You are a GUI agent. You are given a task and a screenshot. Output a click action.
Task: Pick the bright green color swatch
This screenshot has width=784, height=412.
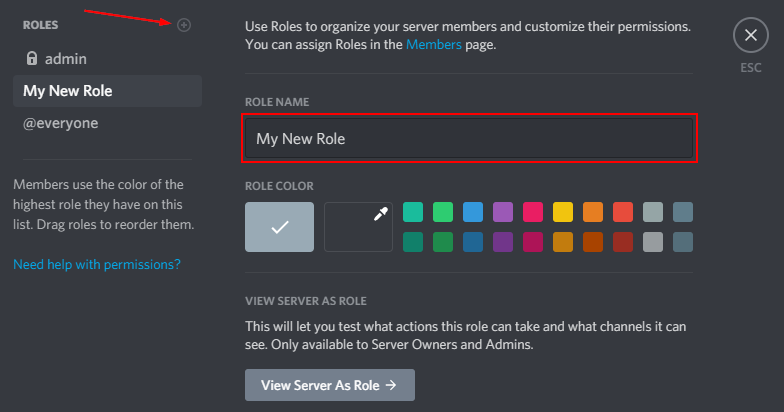pyautogui.click(x=443, y=212)
